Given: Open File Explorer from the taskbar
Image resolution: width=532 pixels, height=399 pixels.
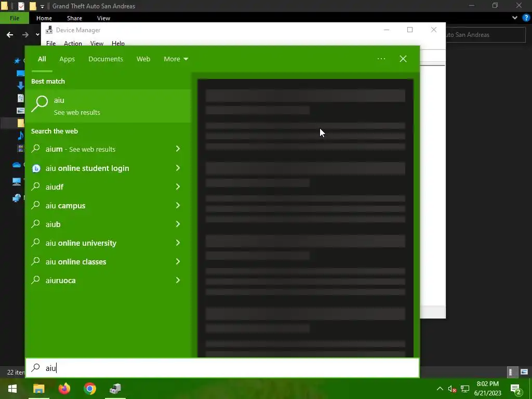Looking at the screenshot, I should (x=38, y=389).
